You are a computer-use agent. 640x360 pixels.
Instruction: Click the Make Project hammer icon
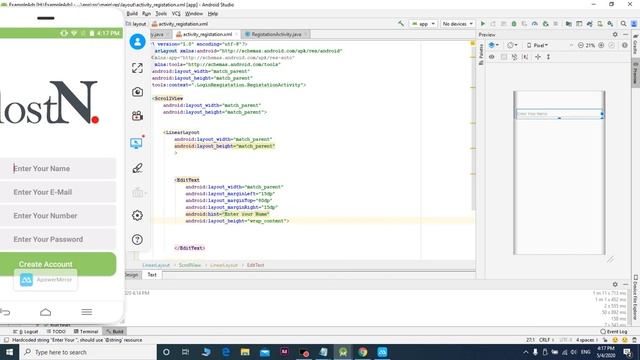[x=401, y=24]
